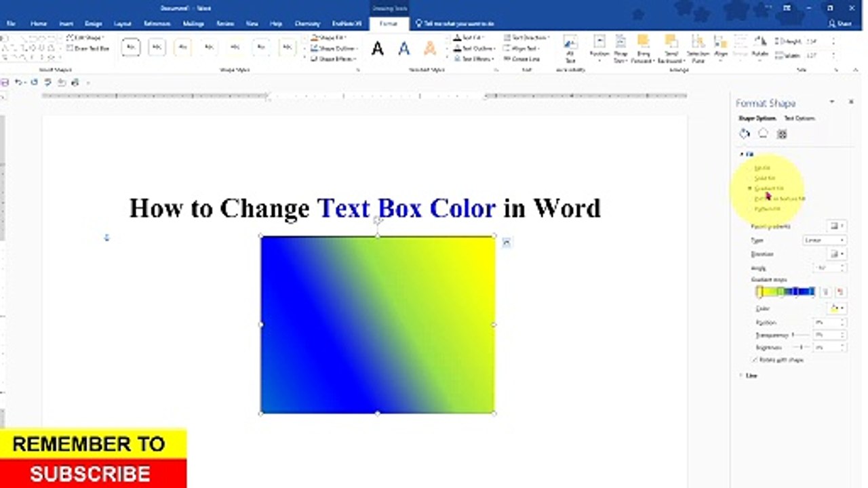The width and height of the screenshot is (868, 488).
Task: Open Layout & Properties icon in Format Shape
Action: pyautogui.click(x=782, y=134)
